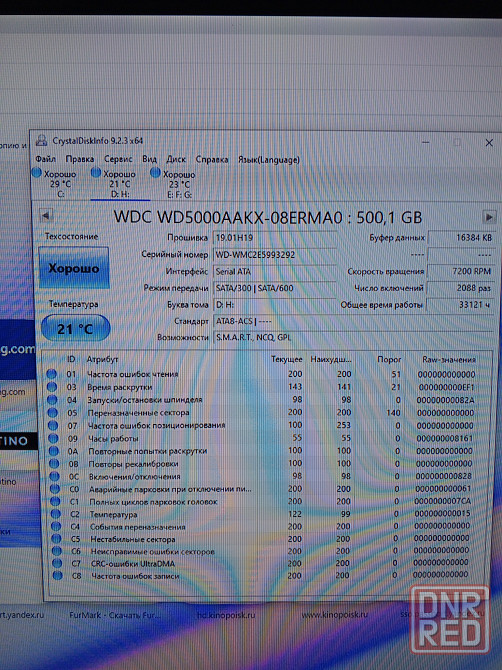Click the Стандарт field ATA8-ACS
This screenshot has height=670, width=502.
(353, 321)
